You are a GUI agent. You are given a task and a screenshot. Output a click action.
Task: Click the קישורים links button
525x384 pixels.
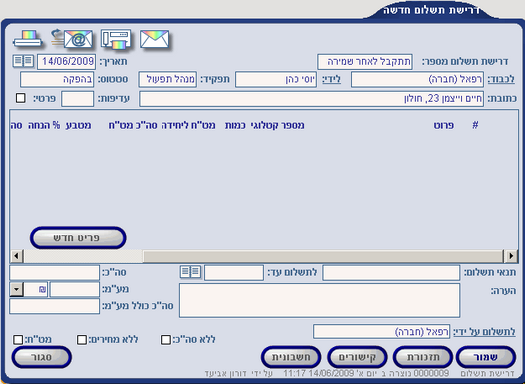tap(357, 357)
